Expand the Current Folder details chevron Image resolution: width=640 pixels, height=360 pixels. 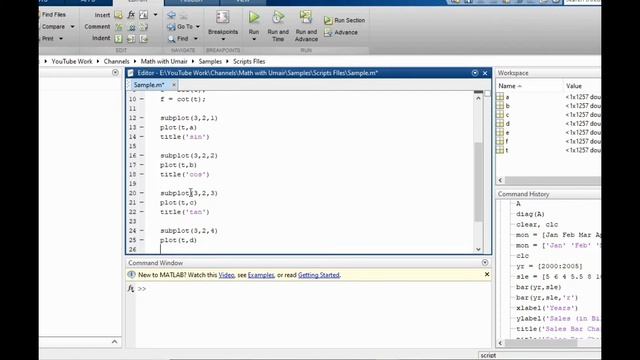pyautogui.click(x=114, y=342)
